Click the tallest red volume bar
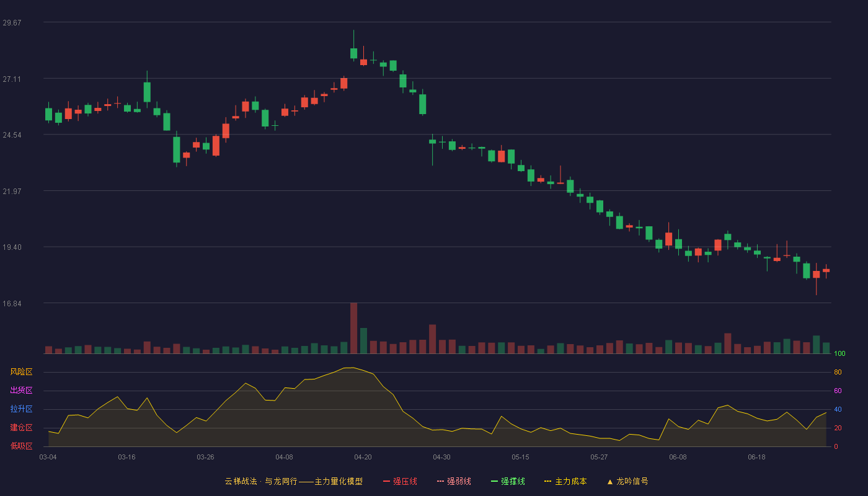Image resolution: width=868 pixels, height=496 pixels. [x=353, y=328]
